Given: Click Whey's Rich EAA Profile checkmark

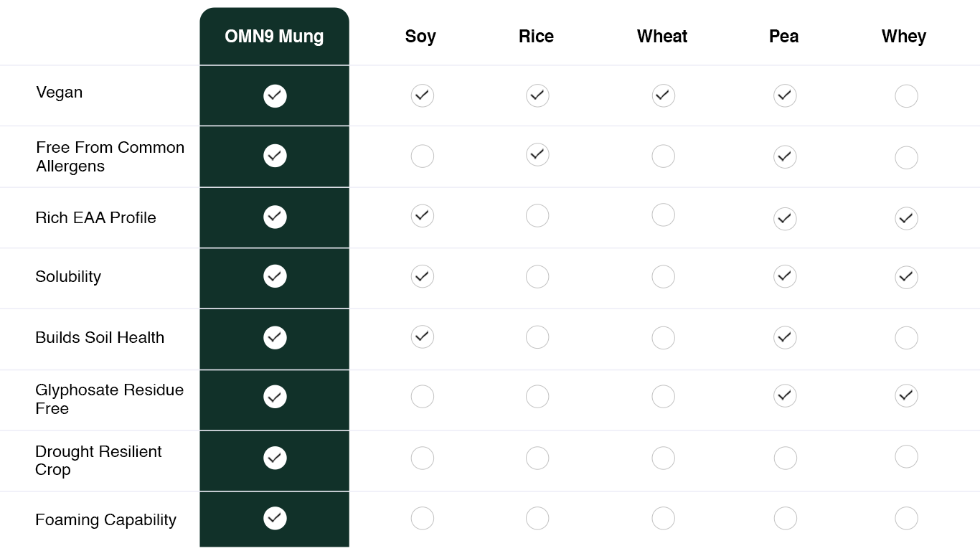Looking at the screenshot, I should coord(906,219).
